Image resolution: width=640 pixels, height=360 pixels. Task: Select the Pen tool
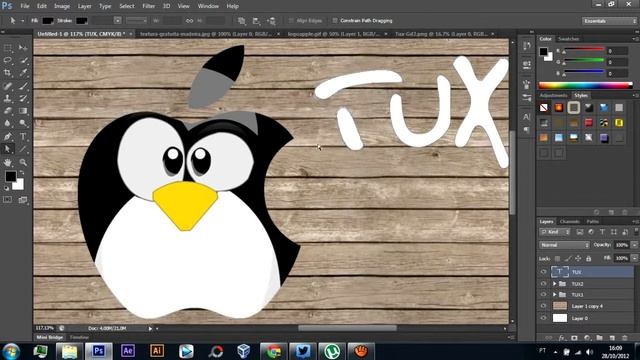coord(8,136)
